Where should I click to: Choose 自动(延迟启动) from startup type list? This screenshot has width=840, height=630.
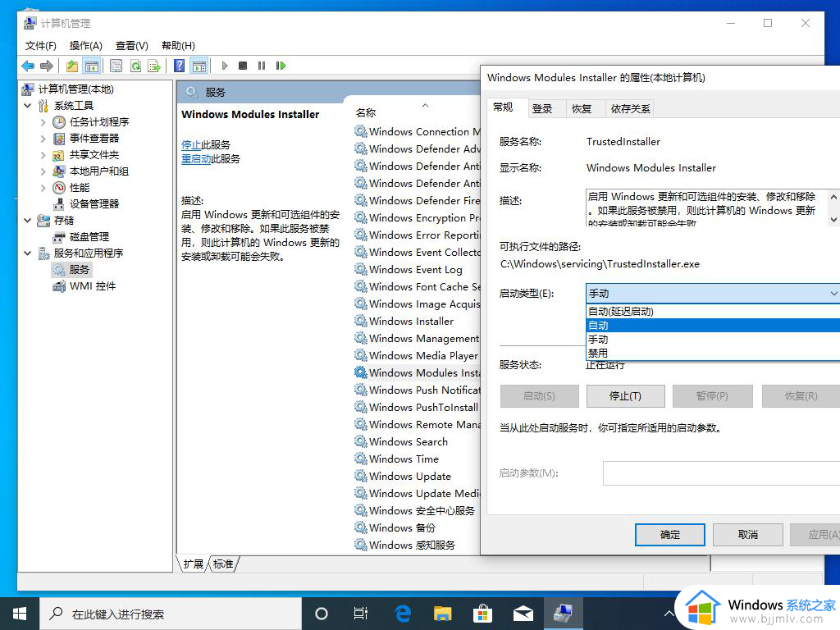pyautogui.click(x=713, y=311)
